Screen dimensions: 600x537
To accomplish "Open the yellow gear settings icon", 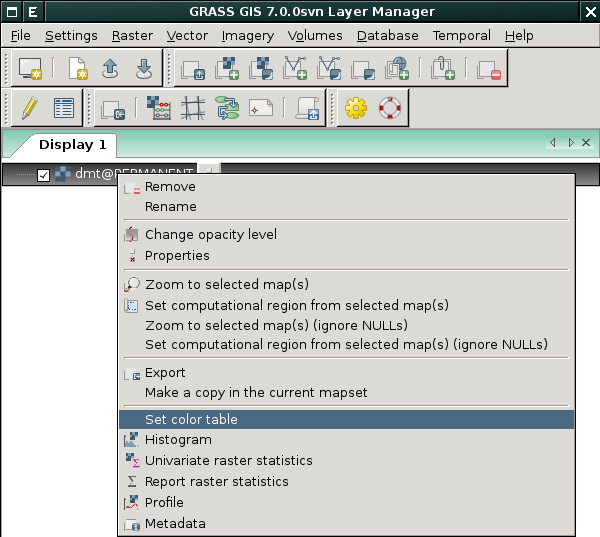I will click(x=355, y=108).
